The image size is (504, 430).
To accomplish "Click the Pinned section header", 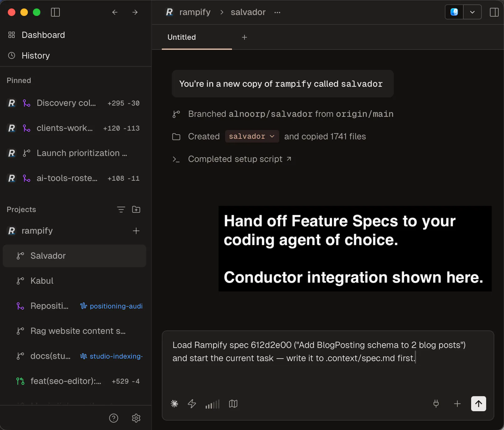I will 19,80.
